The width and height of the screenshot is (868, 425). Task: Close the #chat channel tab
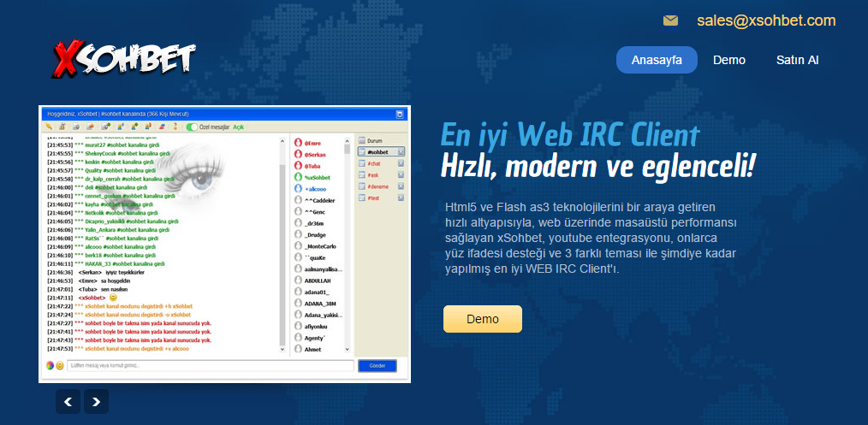pyautogui.click(x=401, y=163)
